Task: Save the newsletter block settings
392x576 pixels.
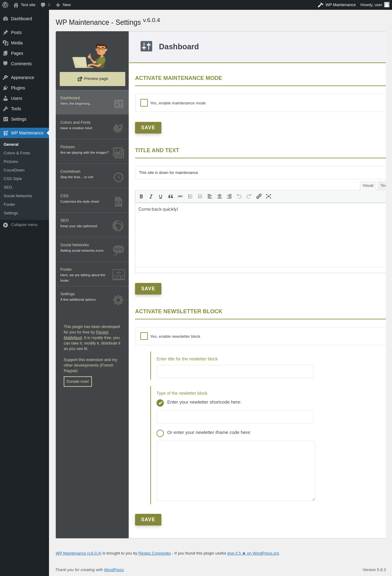Action: click(x=148, y=520)
